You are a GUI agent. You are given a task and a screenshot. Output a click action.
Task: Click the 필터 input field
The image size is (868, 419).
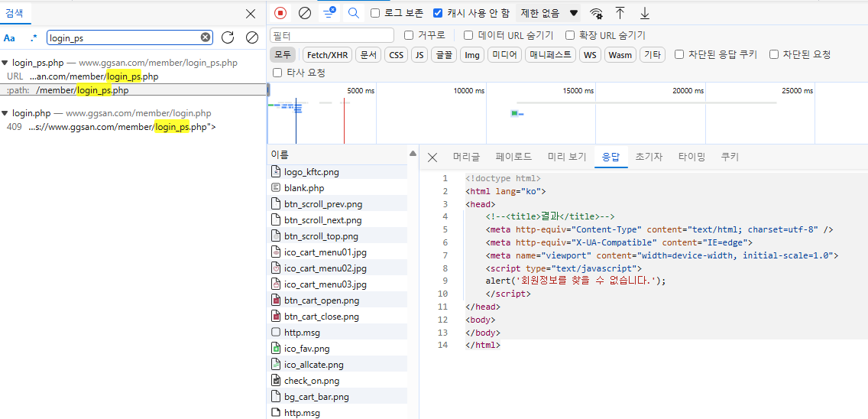(x=332, y=35)
